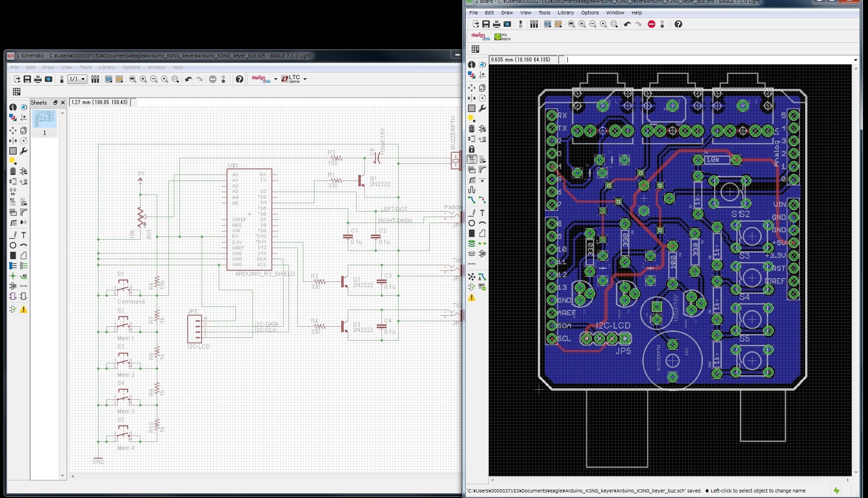Click the Print icon in schematic toolbar
The width and height of the screenshot is (868, 498).
coord(37,79)
